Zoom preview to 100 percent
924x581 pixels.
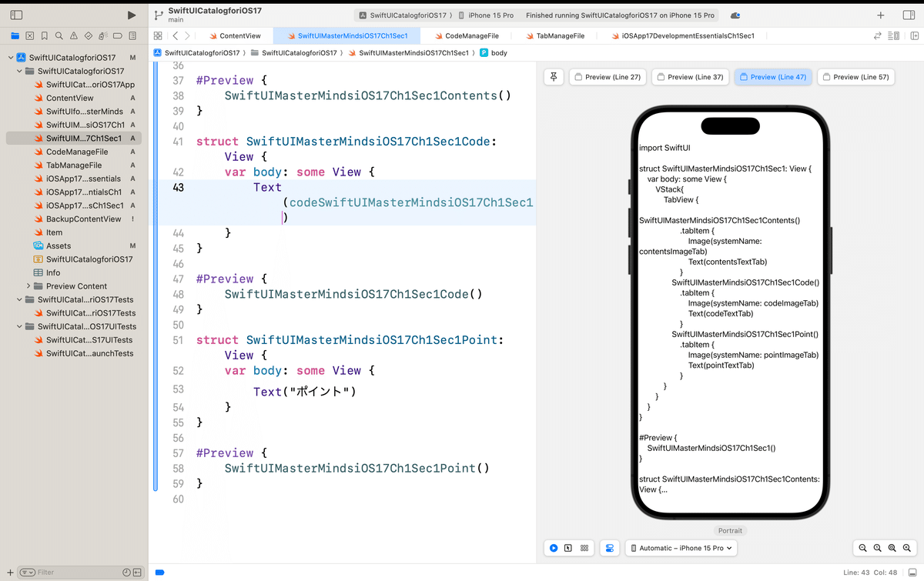click(877, 548)
